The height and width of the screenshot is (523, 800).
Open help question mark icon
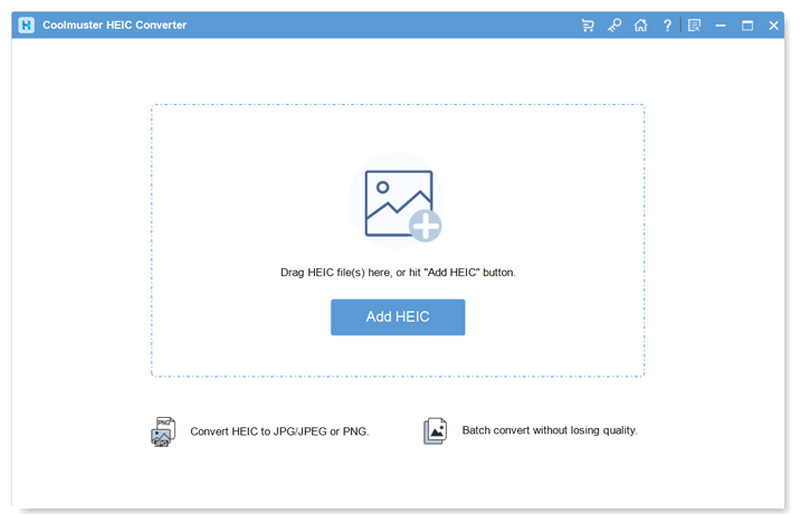pyautogui.click(x=667, y=25)
